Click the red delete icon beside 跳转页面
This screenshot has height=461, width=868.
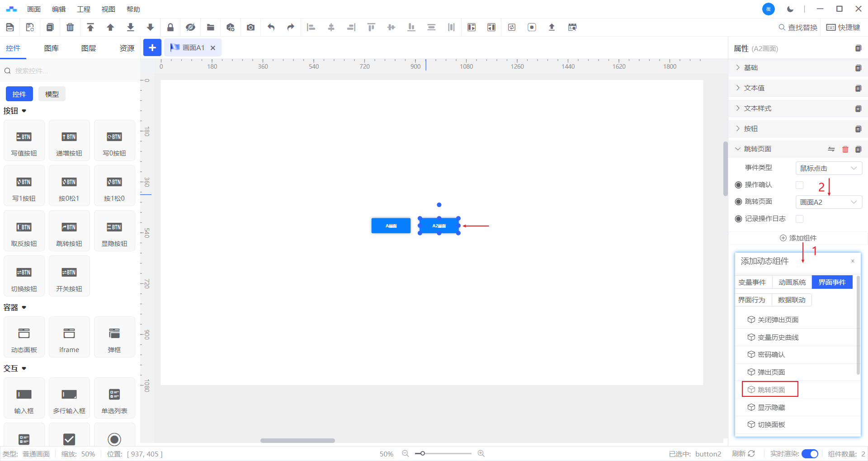845,149
